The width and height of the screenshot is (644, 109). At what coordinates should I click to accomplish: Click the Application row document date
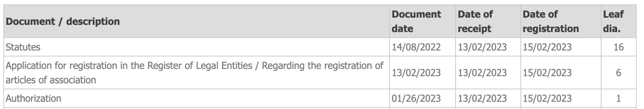[x=416, y=73]
